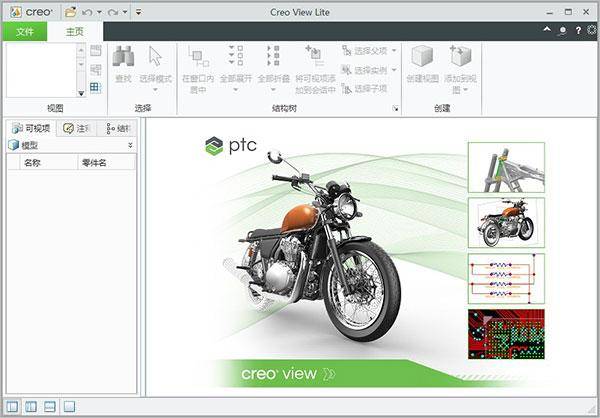Viewport: 600px width, 418px height.
Task: Switch to the 注释 panel tab
Action: pos(76,129)
